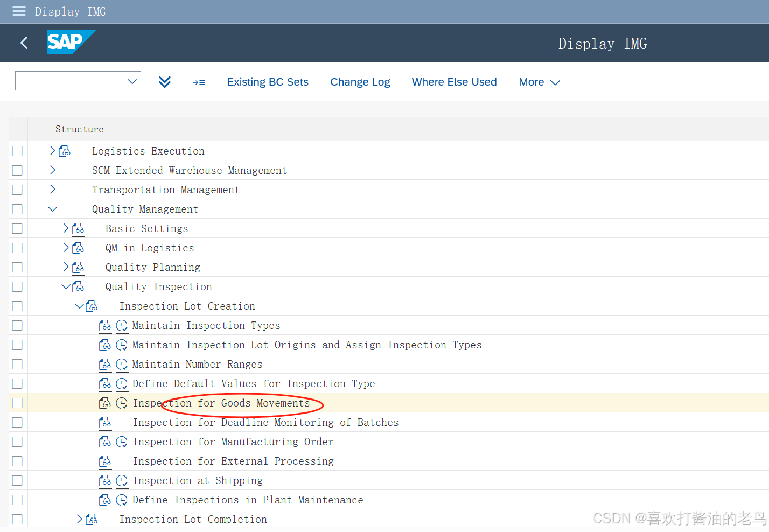Tick checkbox for Quality Management row

click(x=17, y=209)
